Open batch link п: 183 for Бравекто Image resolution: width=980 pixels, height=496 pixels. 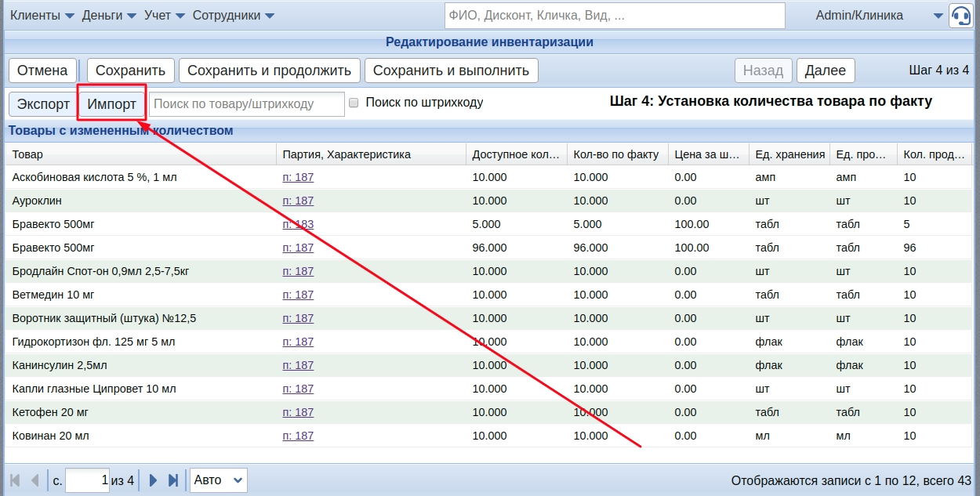point(298,224)
